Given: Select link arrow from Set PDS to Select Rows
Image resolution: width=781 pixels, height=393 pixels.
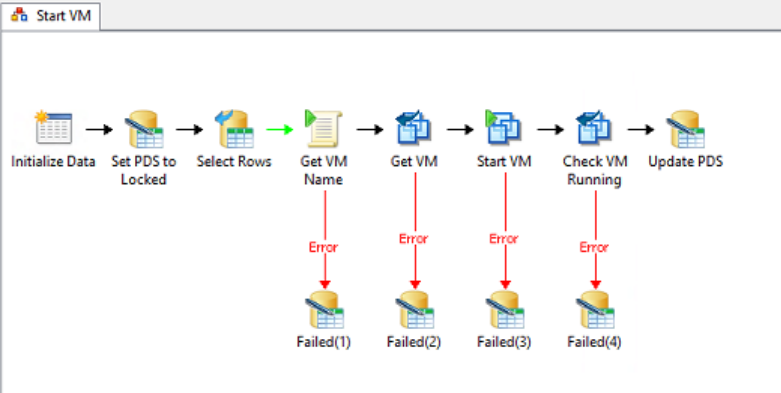Looking at the screenshot, I should tap(189, 130).
